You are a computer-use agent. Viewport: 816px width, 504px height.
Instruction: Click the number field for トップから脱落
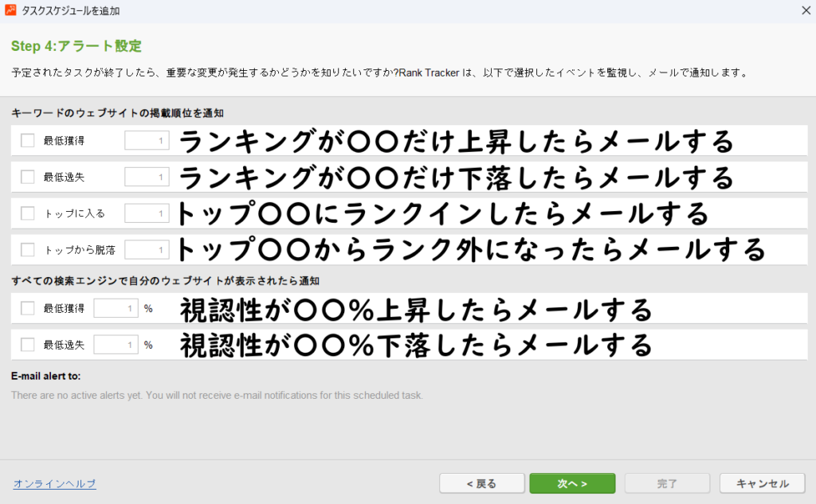(x=147, y=250)
